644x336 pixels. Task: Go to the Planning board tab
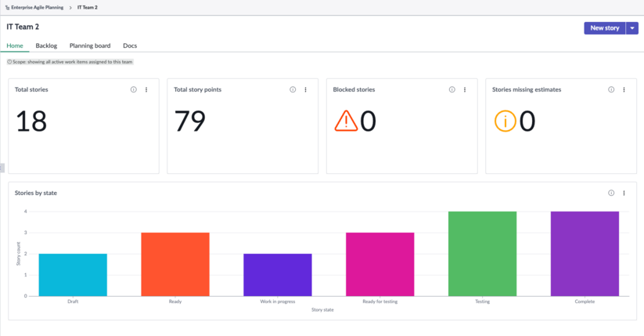tap(90, 45)
